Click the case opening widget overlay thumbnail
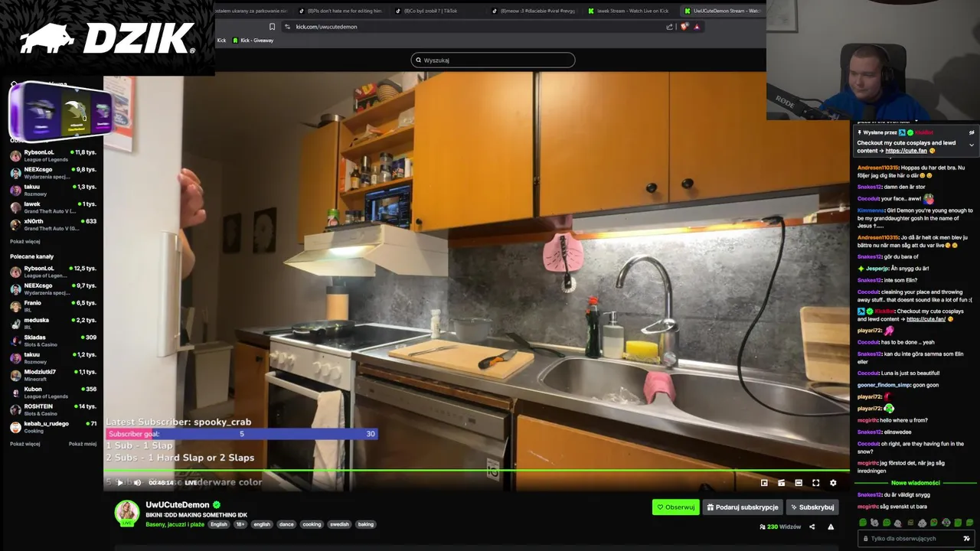Image resolution: width=980 pixels, height=551 pixels. [x=61, y=111]
